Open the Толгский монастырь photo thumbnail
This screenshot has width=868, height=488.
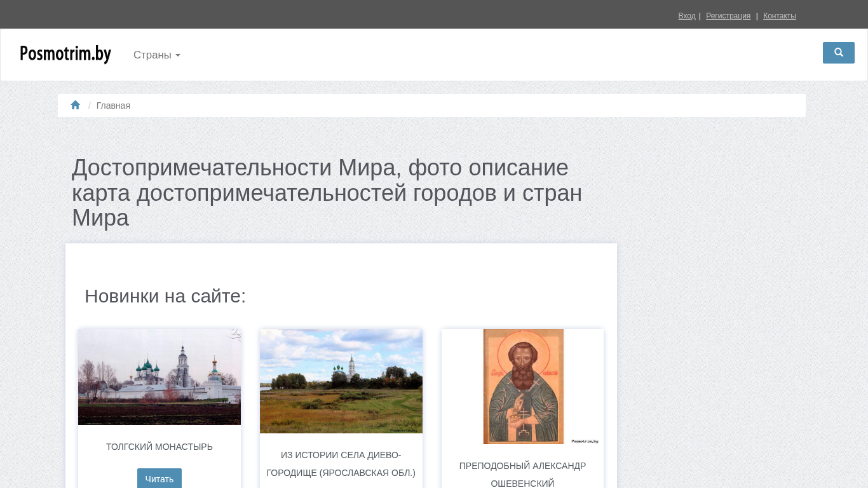(x=159, y=377)
